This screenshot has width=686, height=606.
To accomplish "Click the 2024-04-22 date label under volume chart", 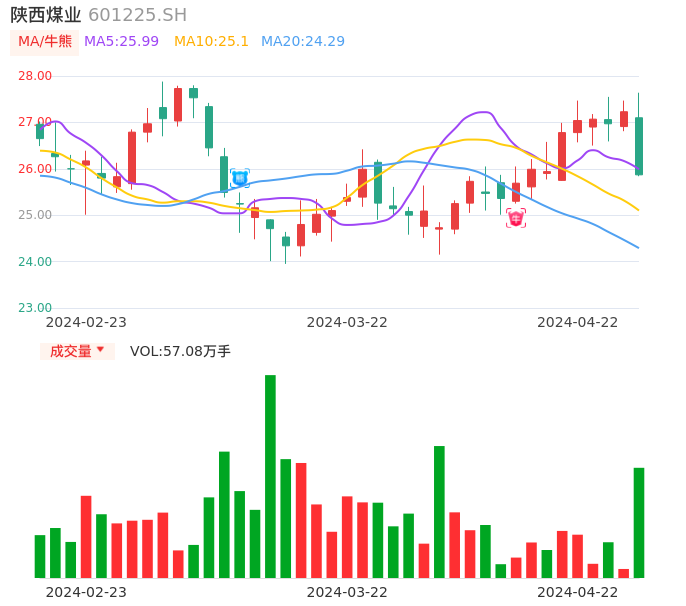I will (x=578, y=591).
